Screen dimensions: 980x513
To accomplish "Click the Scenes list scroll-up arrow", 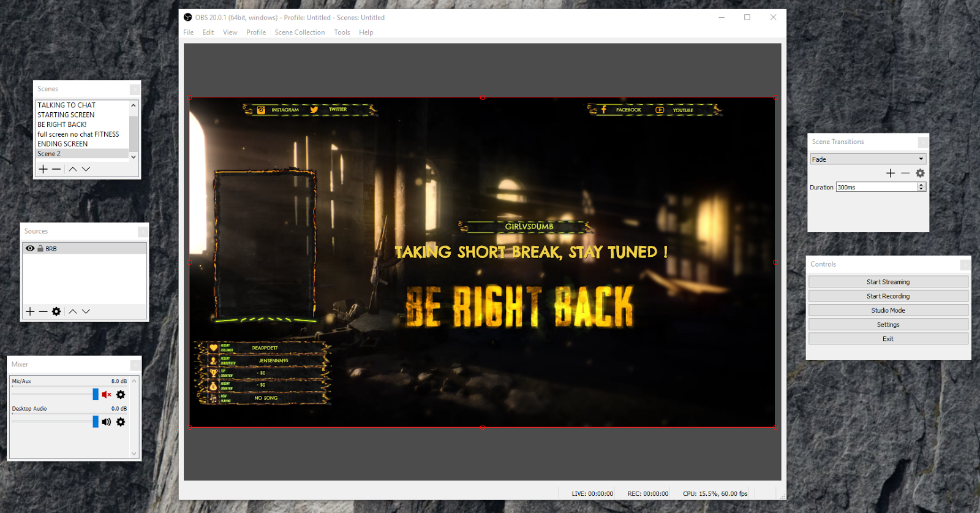I will (x=134, y=105).
